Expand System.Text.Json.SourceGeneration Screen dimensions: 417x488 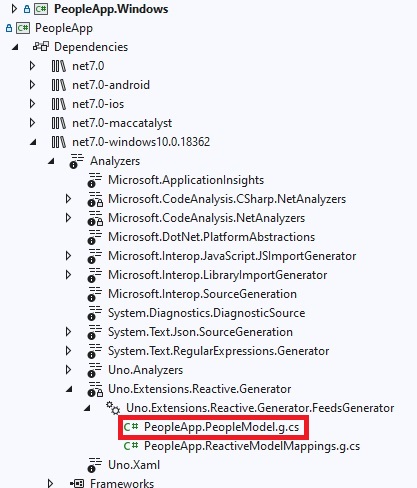(x=68, y=332)
